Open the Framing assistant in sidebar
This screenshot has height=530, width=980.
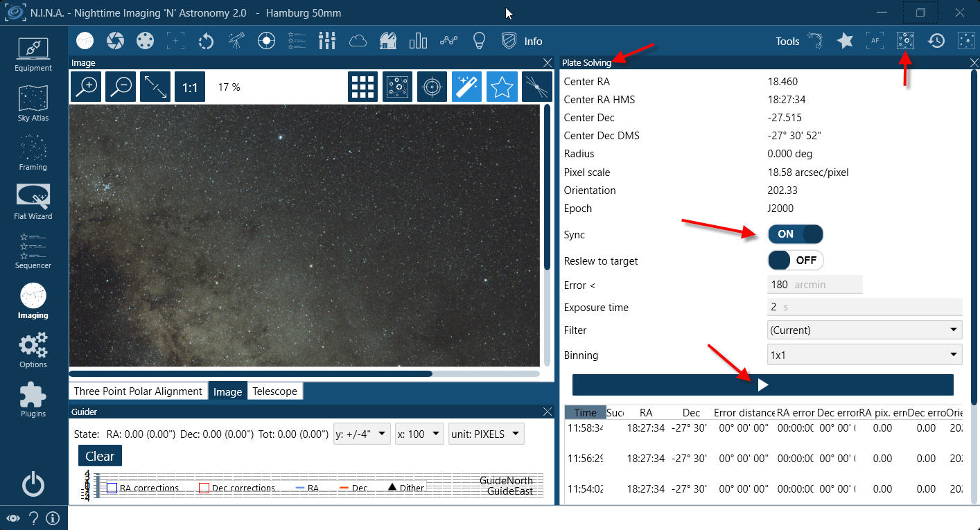pyautogui.click(x=33, y=152)
